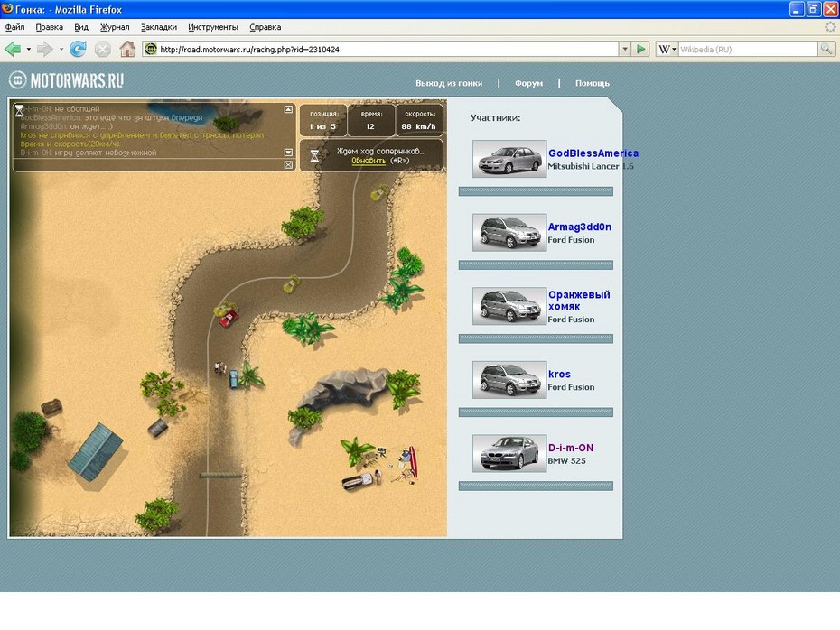Open the Журнал menu
840x630 pixels.
click(115, 27)
